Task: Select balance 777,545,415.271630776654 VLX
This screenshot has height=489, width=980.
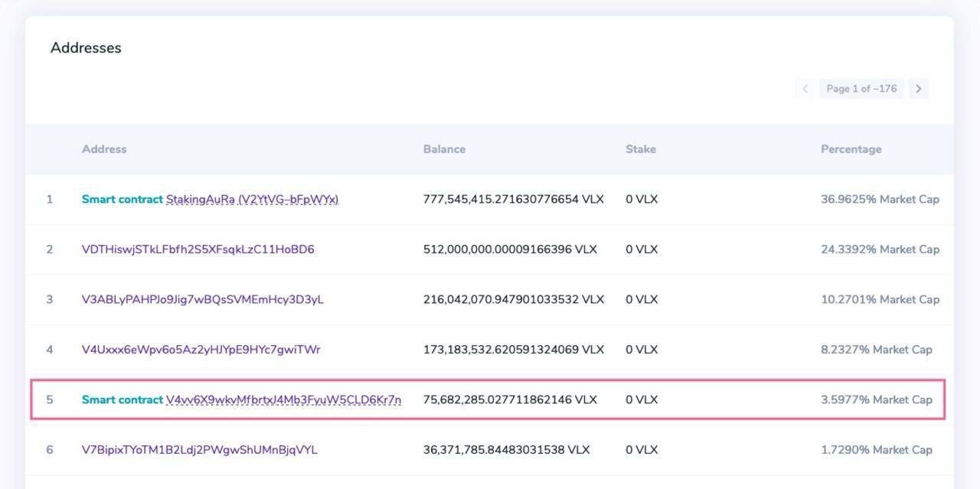Action: (514, 200)
